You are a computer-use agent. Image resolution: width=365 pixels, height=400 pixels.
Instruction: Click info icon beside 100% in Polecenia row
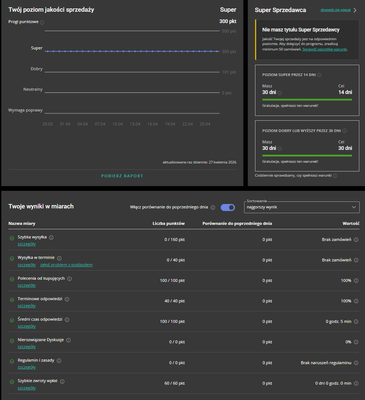(356, 281)
